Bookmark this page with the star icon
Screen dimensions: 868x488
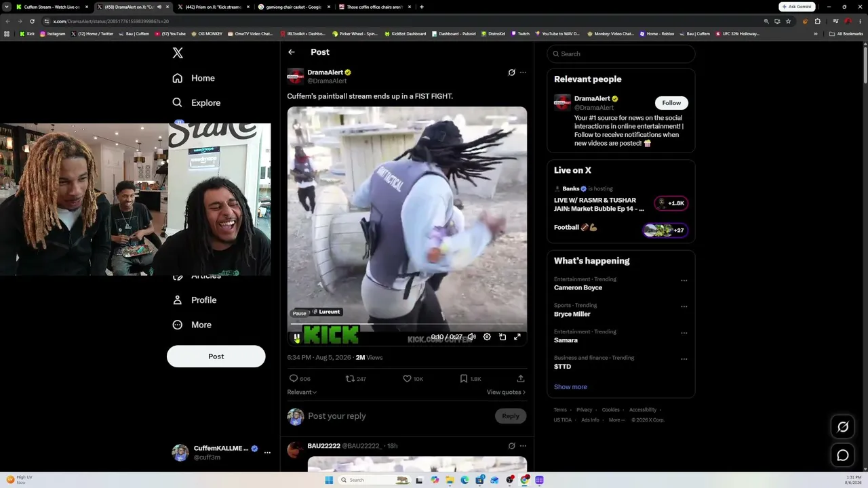click(x=788, y=21)
